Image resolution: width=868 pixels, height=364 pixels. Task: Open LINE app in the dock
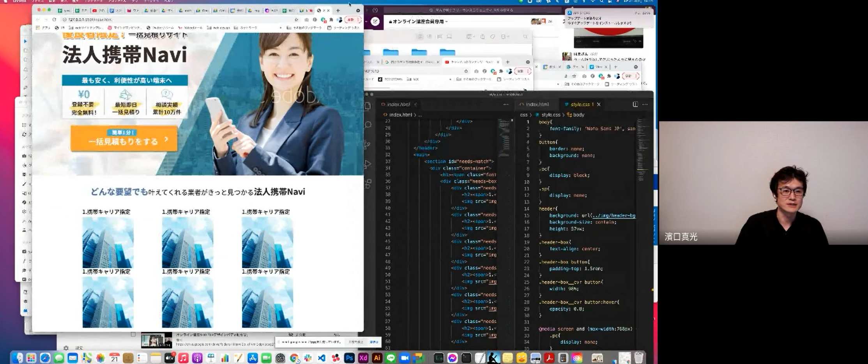coord(391,358)
